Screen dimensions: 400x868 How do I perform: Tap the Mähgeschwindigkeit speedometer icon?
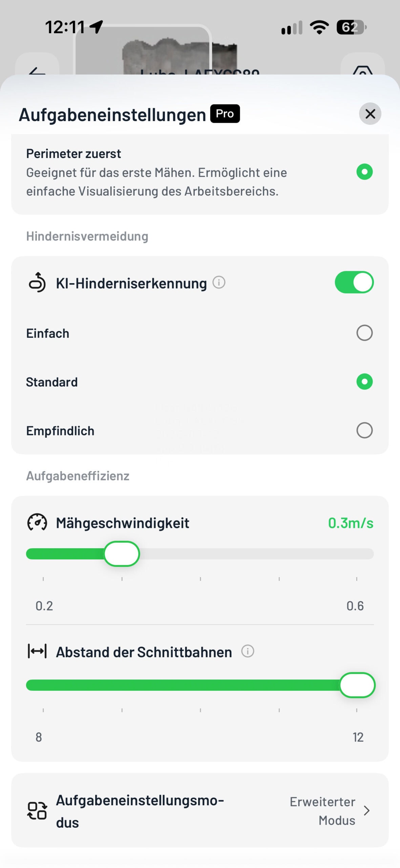point(37,522)
